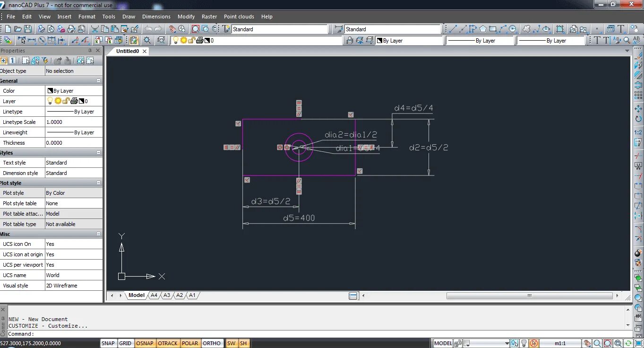Open the Point clouds menu
The image size is (644, 348).
[239, 17]
